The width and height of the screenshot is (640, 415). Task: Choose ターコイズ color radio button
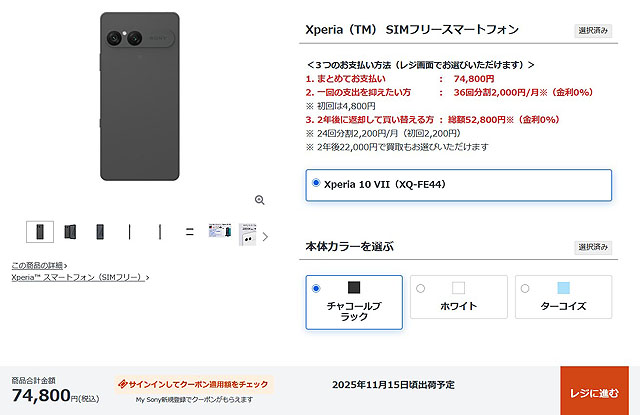[525, 289]
